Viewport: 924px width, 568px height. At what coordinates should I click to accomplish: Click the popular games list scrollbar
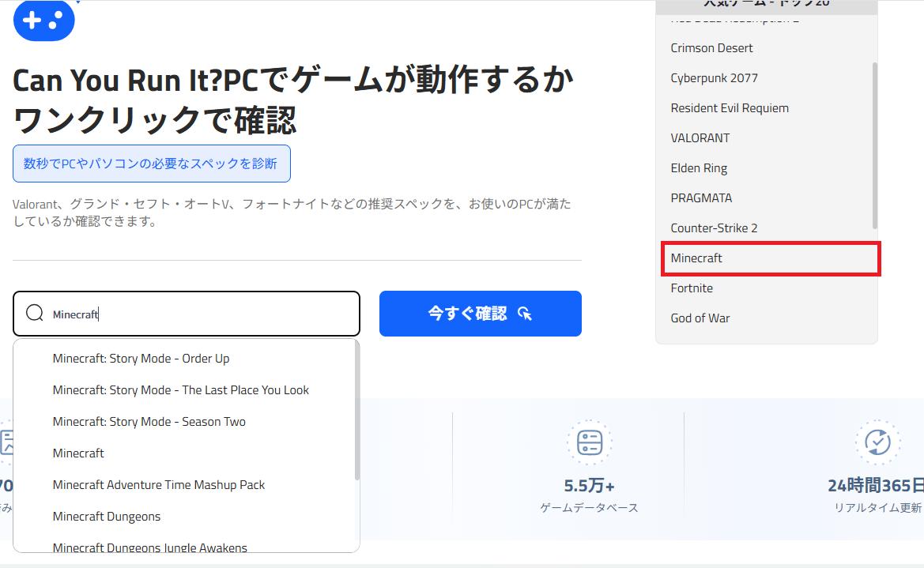coord(874,145)
